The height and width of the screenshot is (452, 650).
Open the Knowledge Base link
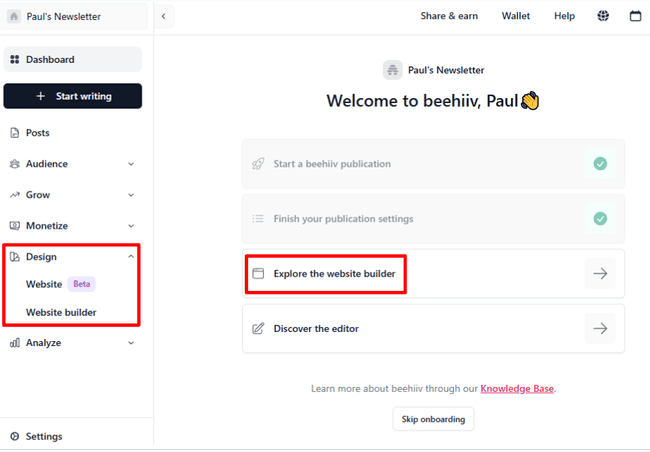tap(517, 389)
